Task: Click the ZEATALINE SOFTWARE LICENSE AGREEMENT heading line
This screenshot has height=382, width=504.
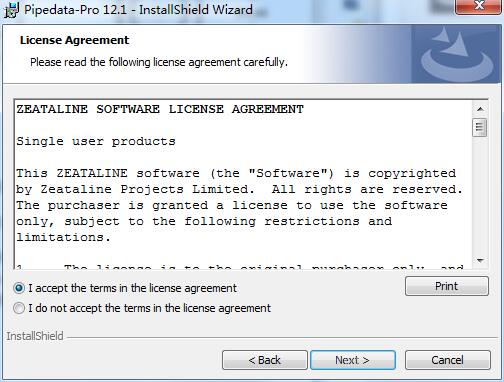Action: (160, 109)
